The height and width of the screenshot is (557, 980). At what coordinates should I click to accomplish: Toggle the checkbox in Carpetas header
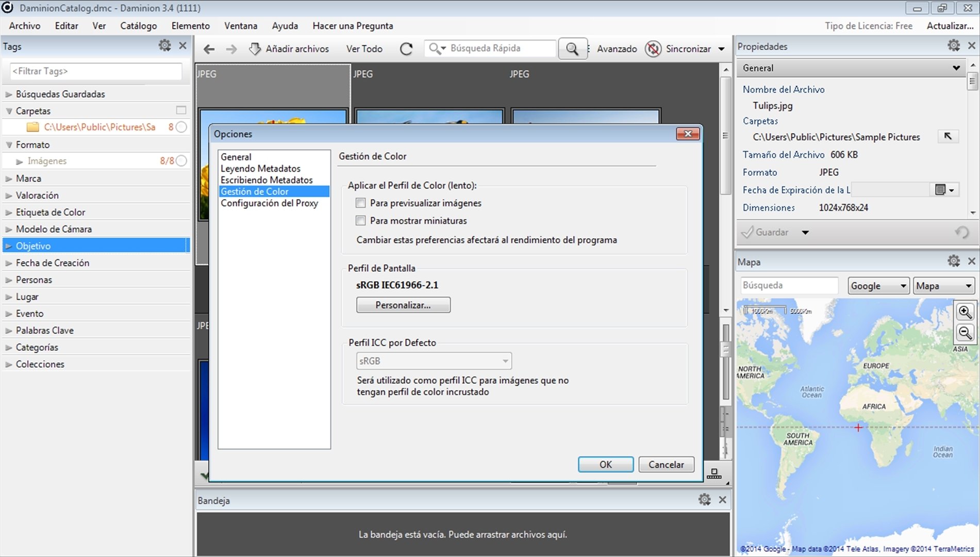coord(181,110)
